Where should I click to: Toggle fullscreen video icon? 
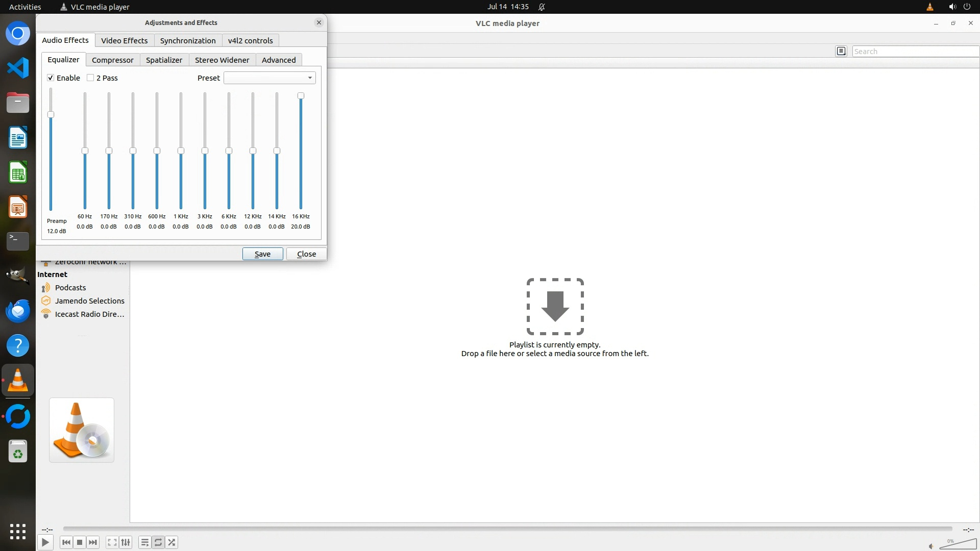[112, 542]
